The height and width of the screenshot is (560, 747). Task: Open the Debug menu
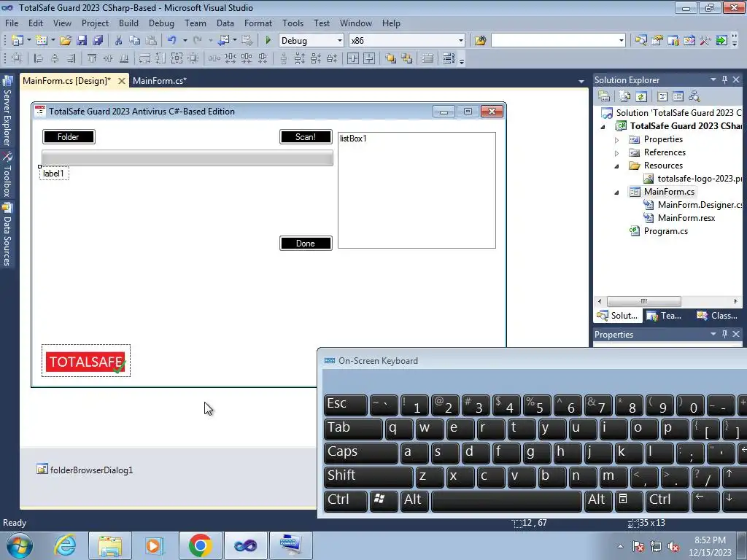point(161,23)
